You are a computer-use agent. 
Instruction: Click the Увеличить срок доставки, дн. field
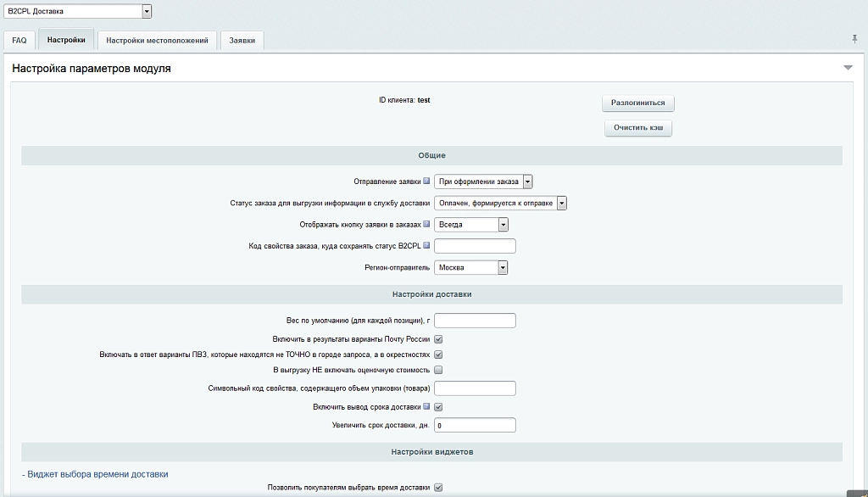(475, 426)
